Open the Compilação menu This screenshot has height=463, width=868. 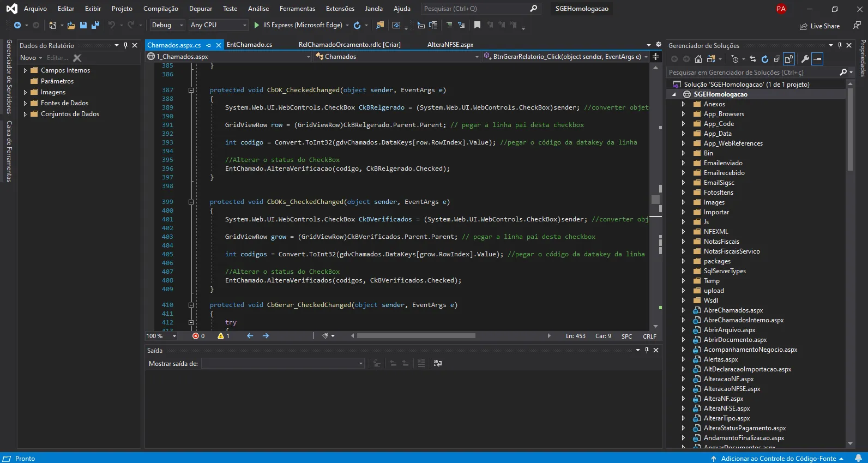coord(161,9)
